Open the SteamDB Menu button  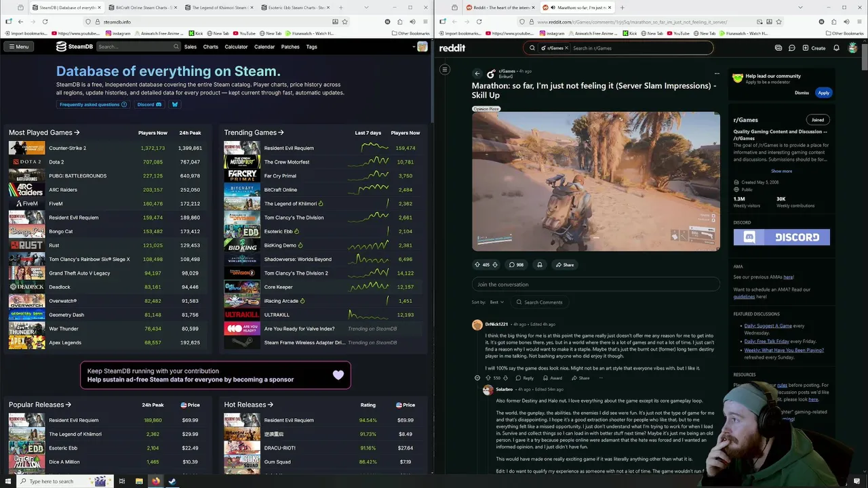(19, 47)
